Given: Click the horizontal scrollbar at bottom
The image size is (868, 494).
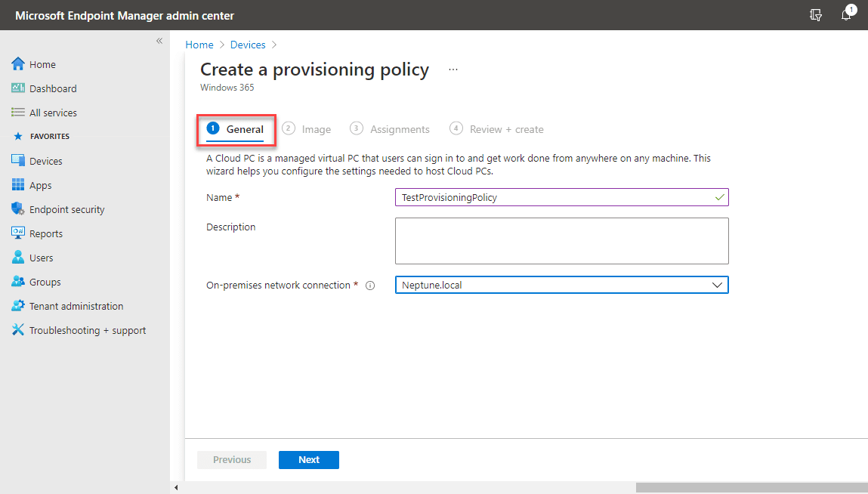Looking at the screenshot, I should (751, 488).
